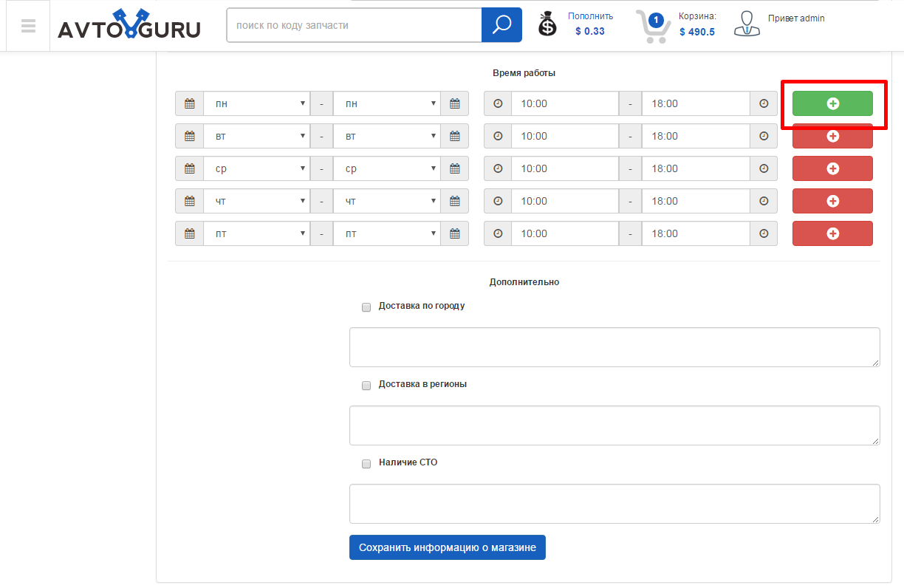Image resolution: width=904 pixels, height=588 pixels.
Task: Click the 10:00 start time field for пн
Action: (564, 103)
